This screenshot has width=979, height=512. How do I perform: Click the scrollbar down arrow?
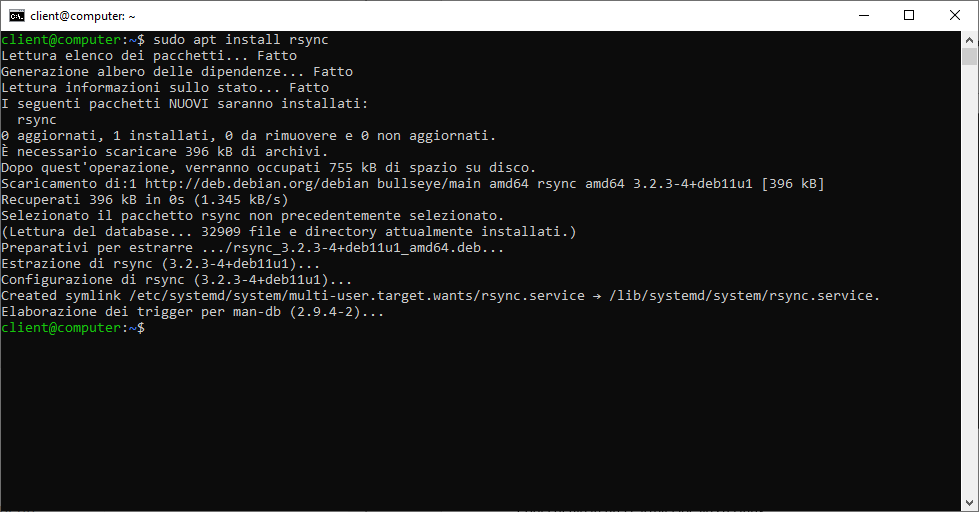[969, 502]
